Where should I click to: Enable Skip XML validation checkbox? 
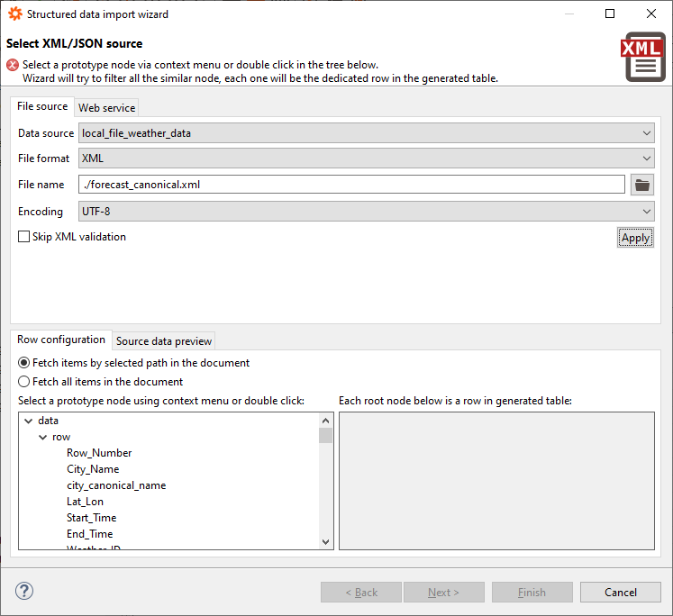coord(24,237)
